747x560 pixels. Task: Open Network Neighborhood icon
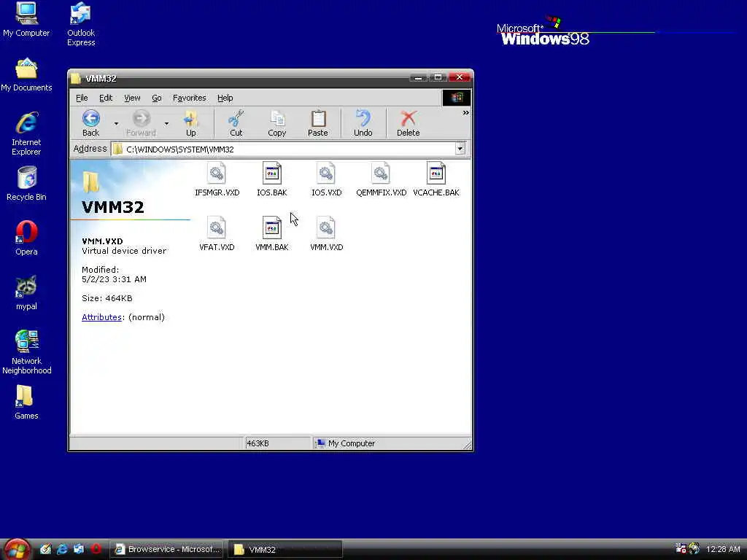pos(26,352)
